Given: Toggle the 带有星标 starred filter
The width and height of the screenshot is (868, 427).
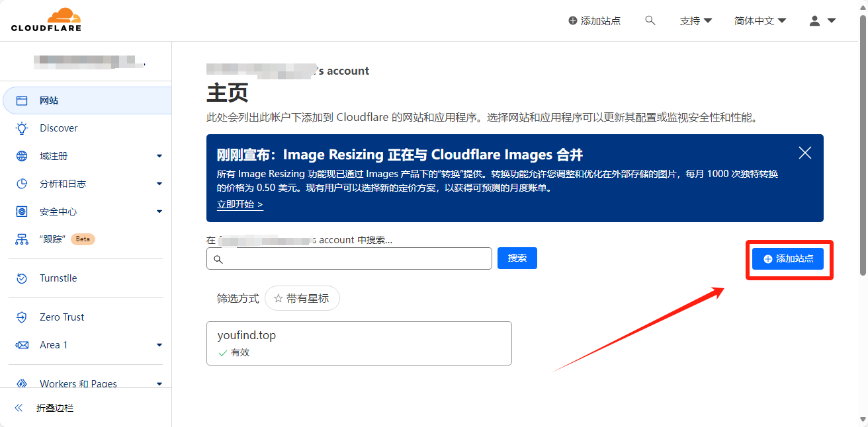Looking at the screenshot, I should pos(302,298).
